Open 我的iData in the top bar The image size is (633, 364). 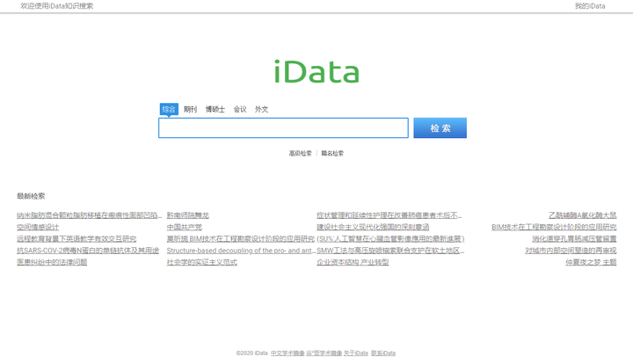(x=590, y=6)
